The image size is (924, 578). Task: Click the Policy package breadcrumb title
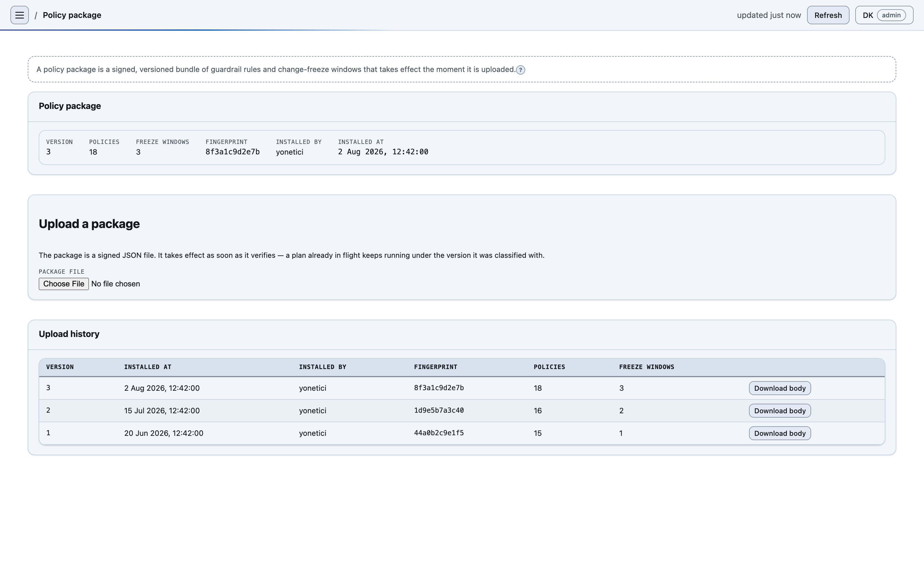(x=72, y=15)
